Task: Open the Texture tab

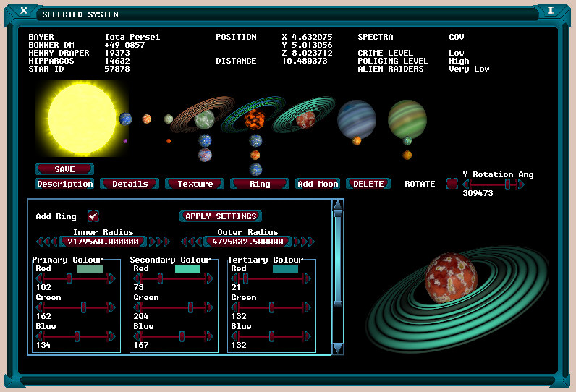Action: pos(195,184)
